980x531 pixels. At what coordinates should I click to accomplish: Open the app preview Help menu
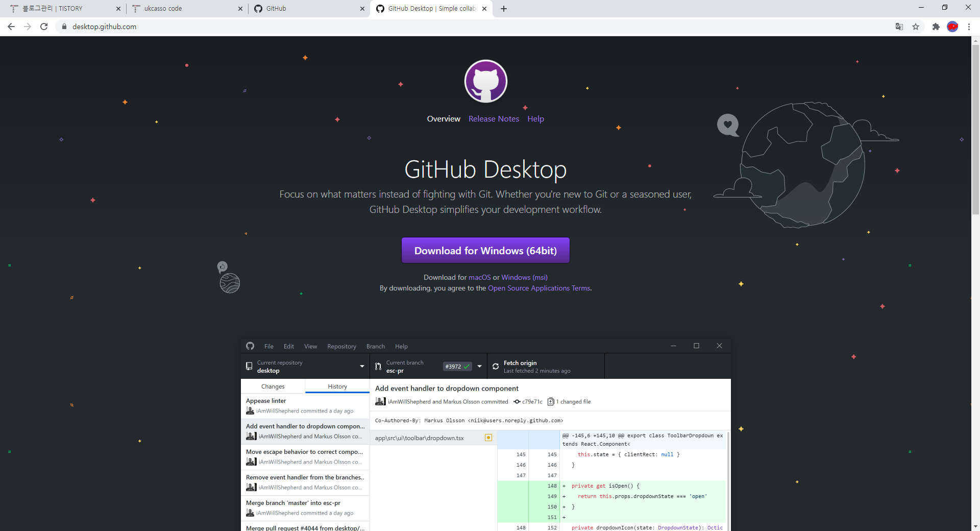coord(401,346)
